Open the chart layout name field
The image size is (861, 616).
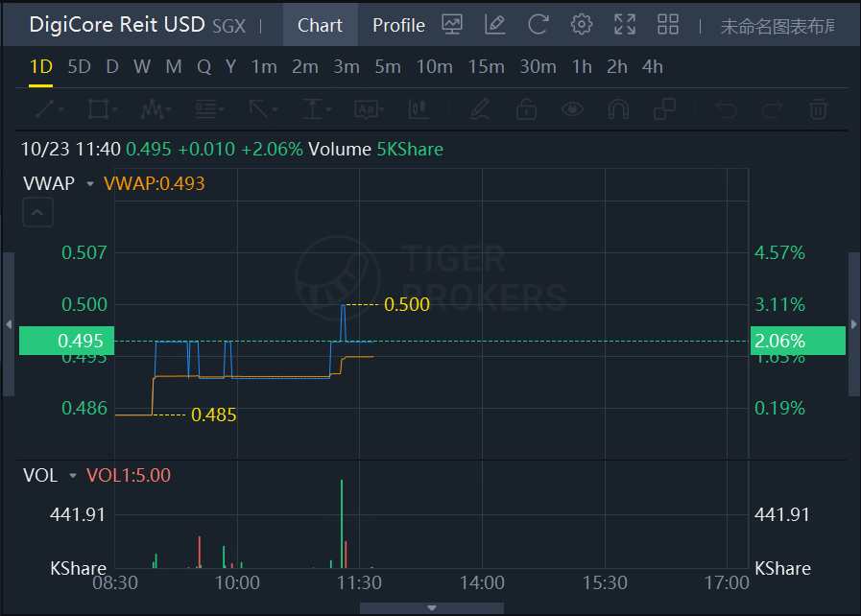tap(777, 26)
